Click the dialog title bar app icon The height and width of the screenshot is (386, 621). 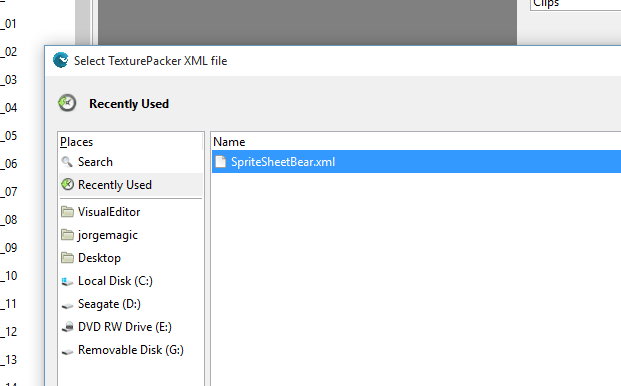(x=61, y=60)
